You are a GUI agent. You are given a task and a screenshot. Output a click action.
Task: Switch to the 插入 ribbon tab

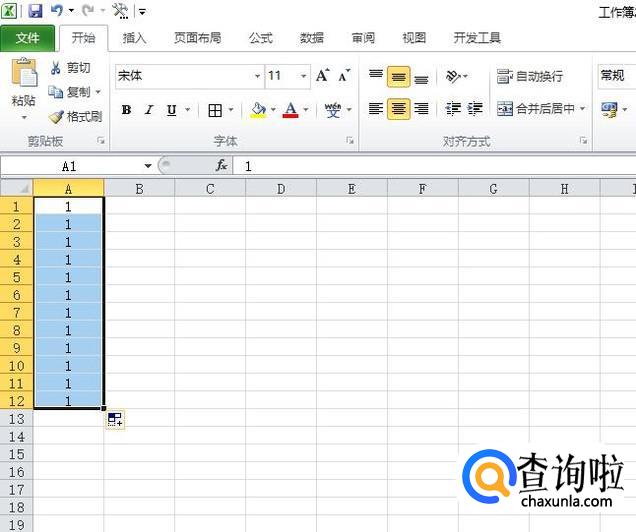pyautogui.click(x=134, y=38)
